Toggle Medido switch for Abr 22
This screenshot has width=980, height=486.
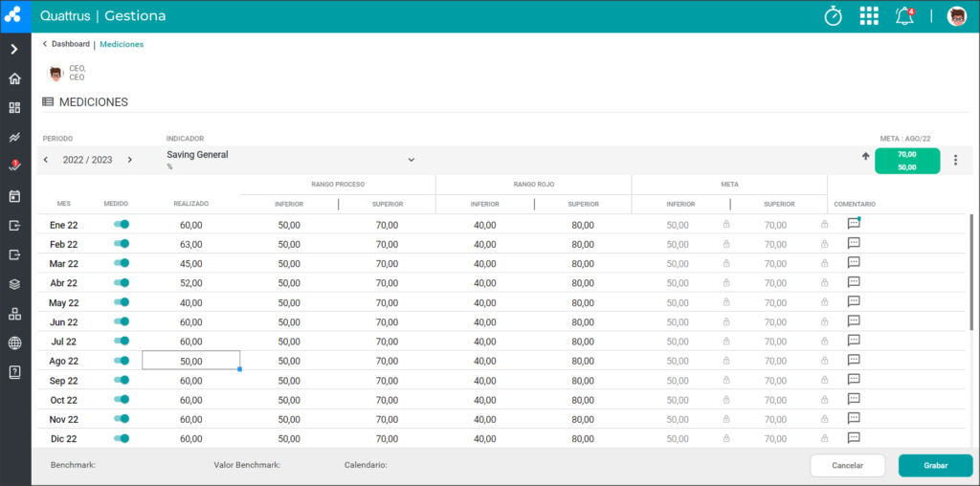122,282
